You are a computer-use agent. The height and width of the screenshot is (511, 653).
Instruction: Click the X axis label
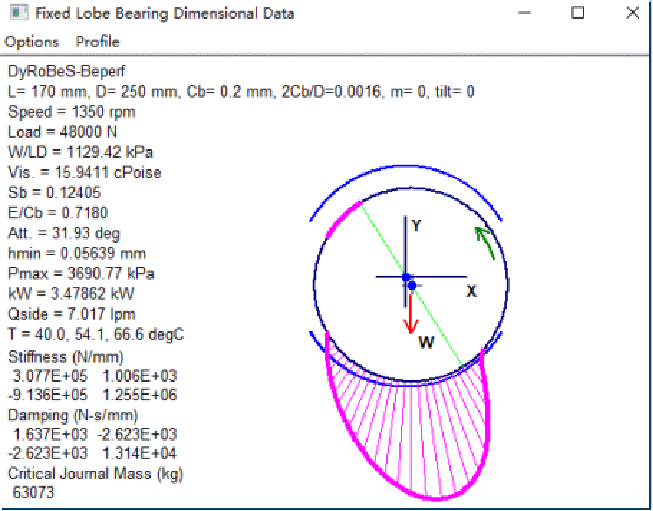click(471, 291)
